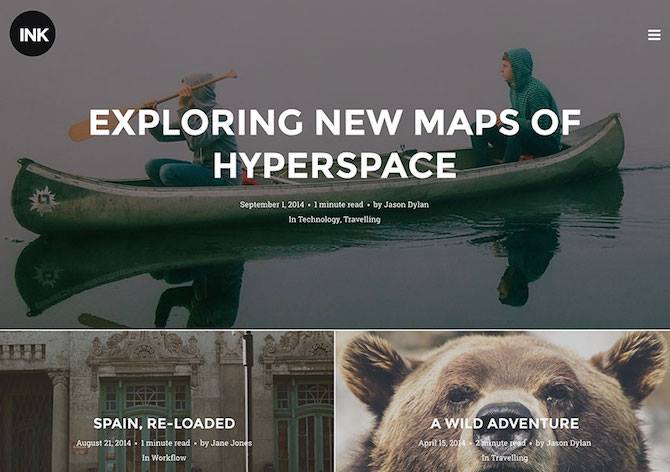Viewport: 670px width, 472px height.
Task: Click the Spain post's 1 minute read
Action: tap(165, 443)
